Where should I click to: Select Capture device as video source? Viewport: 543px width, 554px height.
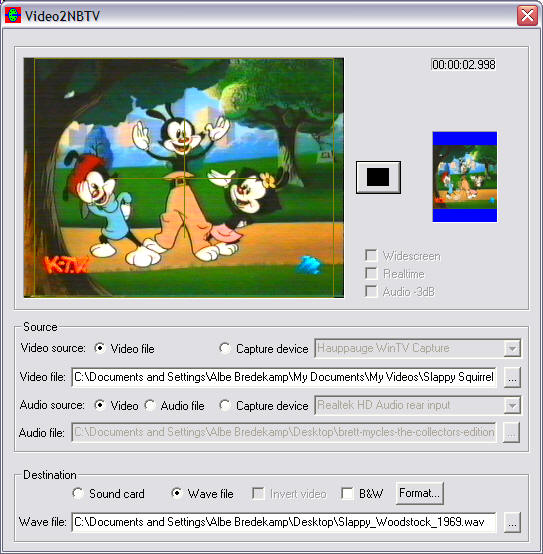tap(224, 348)
